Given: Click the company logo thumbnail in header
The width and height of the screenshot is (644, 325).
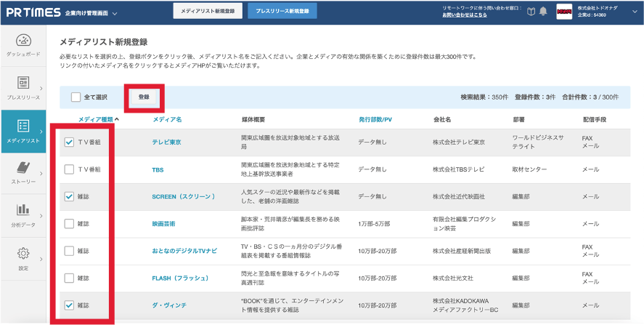Looking at the screenshot, I should point(565,12).
